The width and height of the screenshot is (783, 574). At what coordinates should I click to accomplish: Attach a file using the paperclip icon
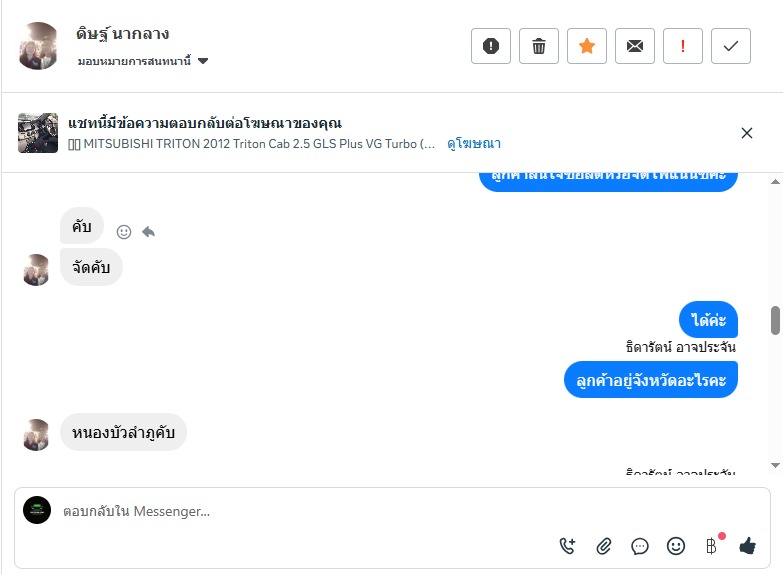pyautogui.click(x=604, y=546)
